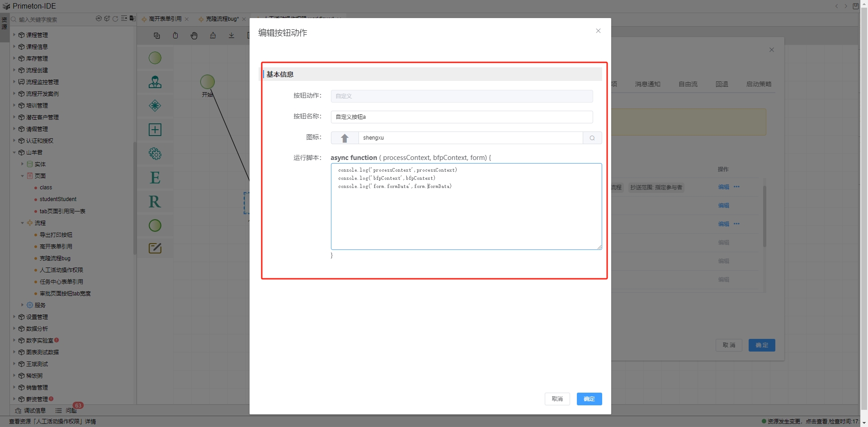Click the 按钮名称 input containing 自定义按钮a
The height and width of the screenshot is (427, 868).
(461, 117)
